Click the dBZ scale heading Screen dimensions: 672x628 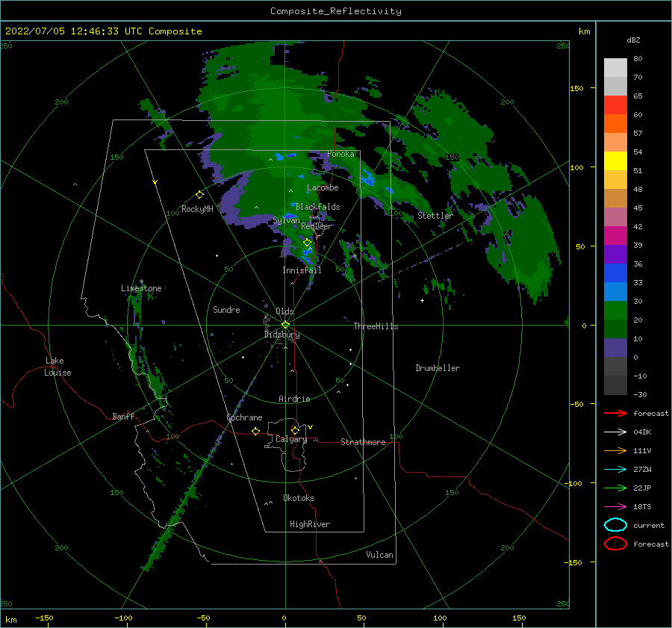[x=633, y=40]
